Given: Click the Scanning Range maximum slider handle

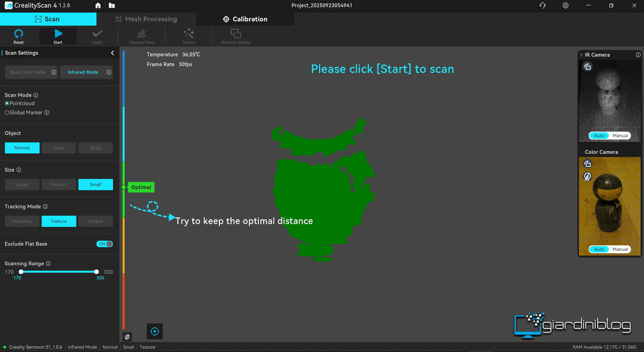Looking at the screenshot, I should coord(96,272).
